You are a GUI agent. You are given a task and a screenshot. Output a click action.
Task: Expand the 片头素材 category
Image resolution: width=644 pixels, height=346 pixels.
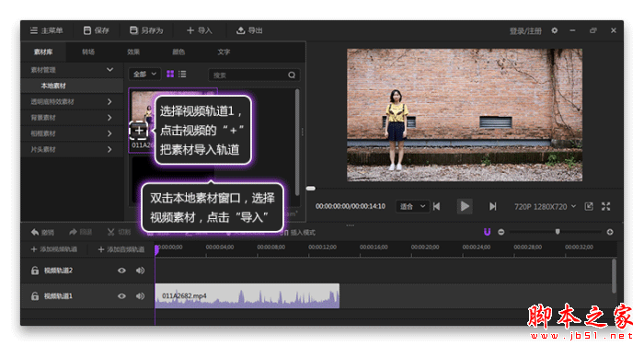(72, 150)
